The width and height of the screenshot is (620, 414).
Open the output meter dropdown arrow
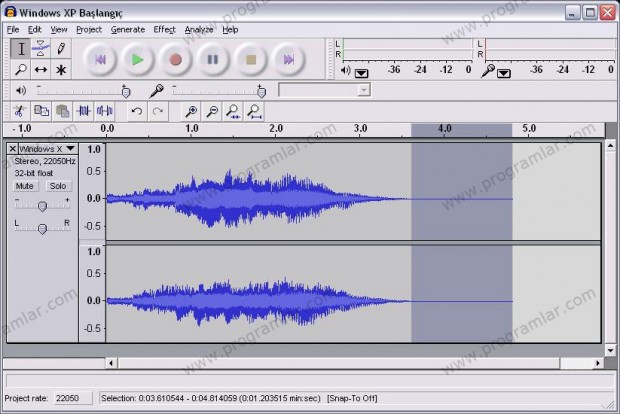(361, 74)
